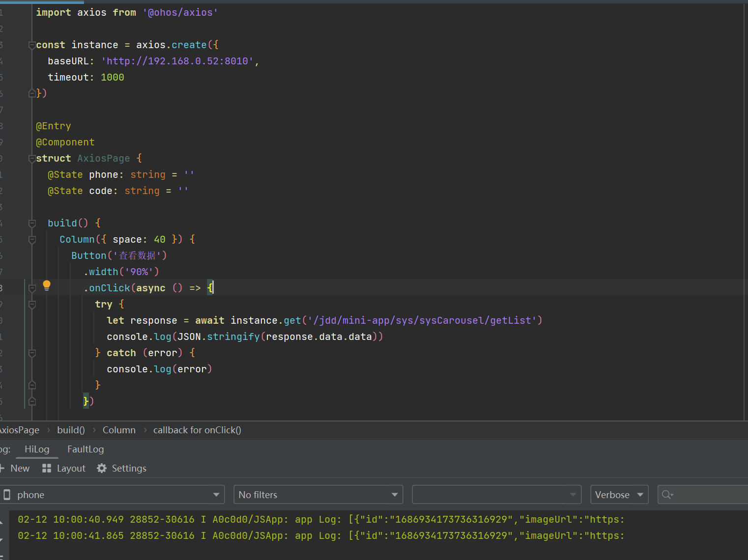Fold the catch (error) block
The image size is (748, 560).
coord(32,353)
